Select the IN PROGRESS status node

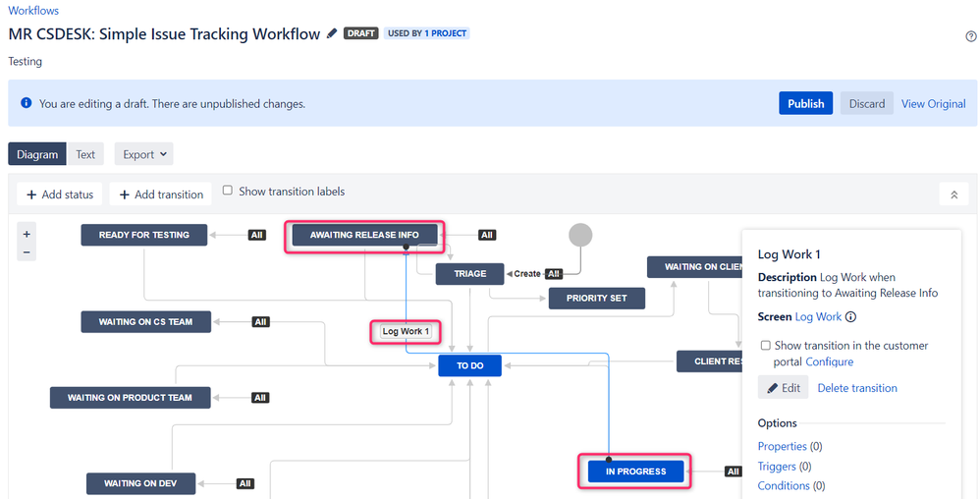(x=635, y=471)
